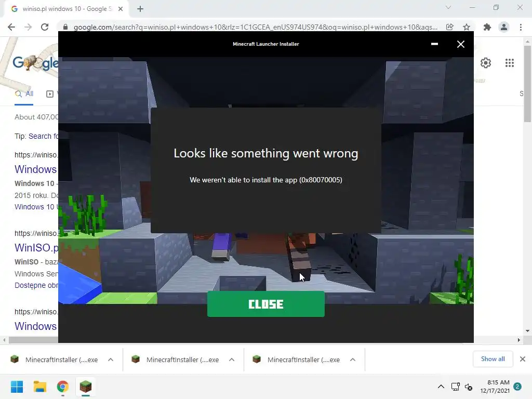Select the winiso.pl windows 10 tab
This screenshot has height=399, width=532.
pyautogui.click(x=66, y=9)
